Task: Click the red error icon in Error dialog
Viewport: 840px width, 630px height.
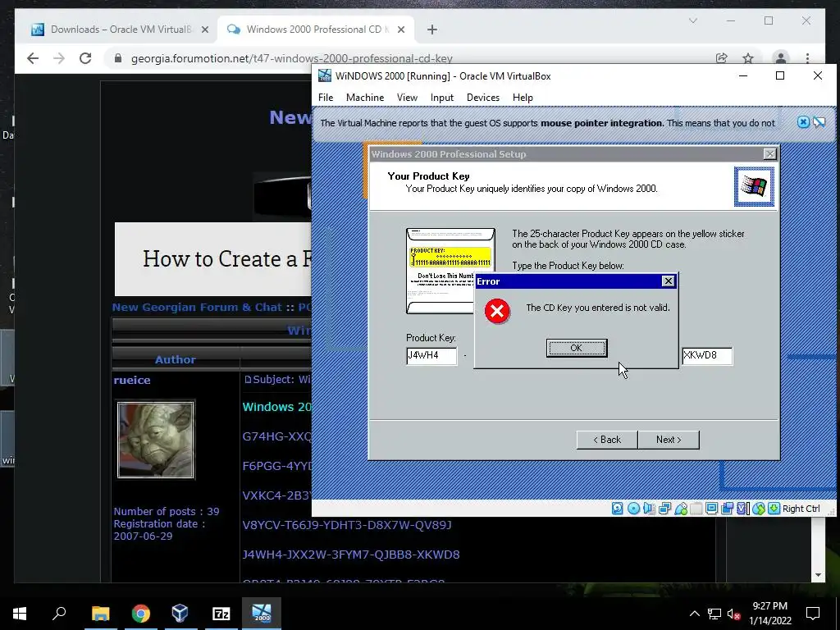Action: 497,311
